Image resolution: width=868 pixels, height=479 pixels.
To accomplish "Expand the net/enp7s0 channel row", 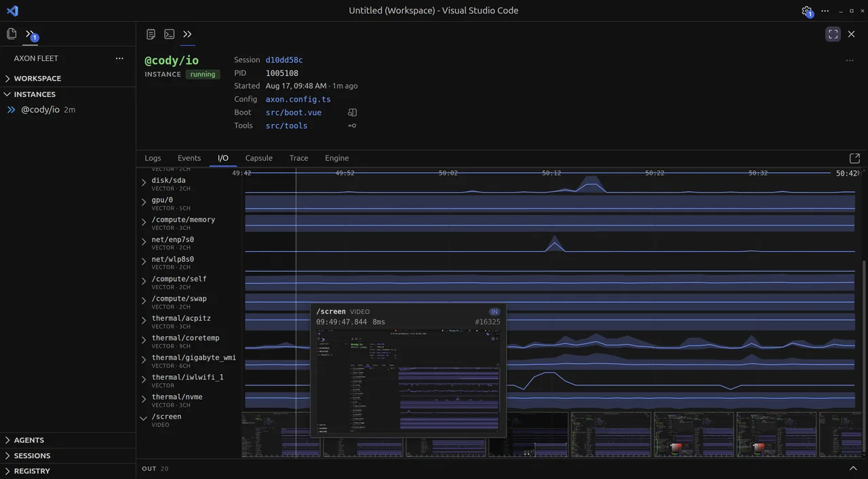I will [144, 242].
